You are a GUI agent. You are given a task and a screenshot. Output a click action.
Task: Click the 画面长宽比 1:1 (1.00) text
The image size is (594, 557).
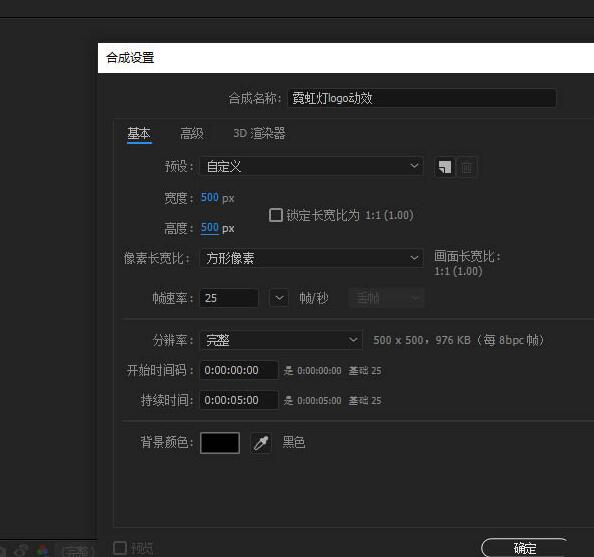tap(458, 271)
